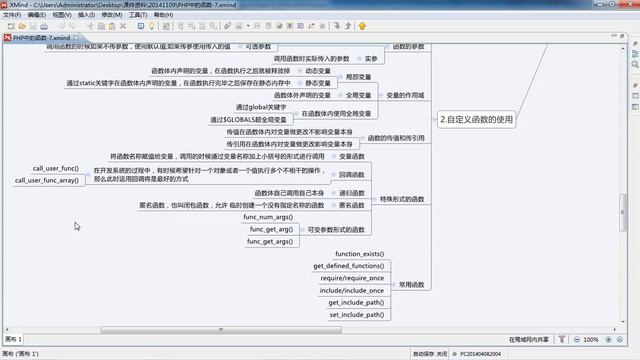The height and width of the screenshot is (360, 640).
Task: Click the Redo arrow icon
Action: pyautogui.click(x=72, y=26)
